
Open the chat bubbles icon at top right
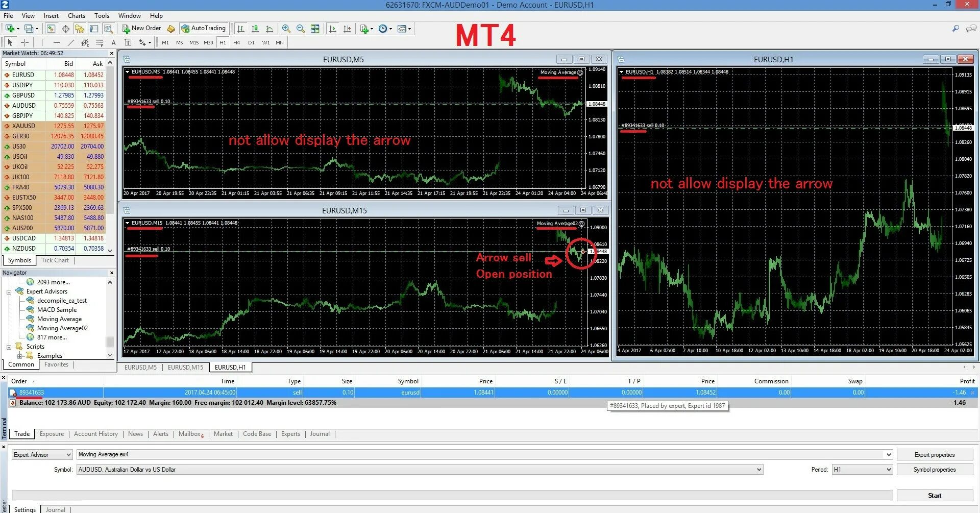[x=972, y=29]
